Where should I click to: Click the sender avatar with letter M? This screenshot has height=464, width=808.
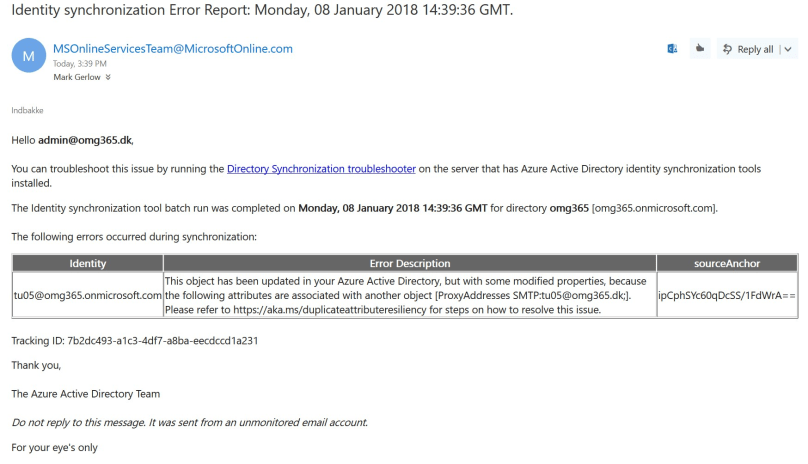coord(28,55)
